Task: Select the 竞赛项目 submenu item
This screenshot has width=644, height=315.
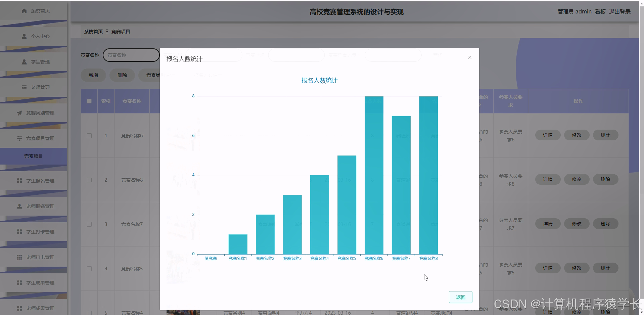Action: [x=34, y=156]
